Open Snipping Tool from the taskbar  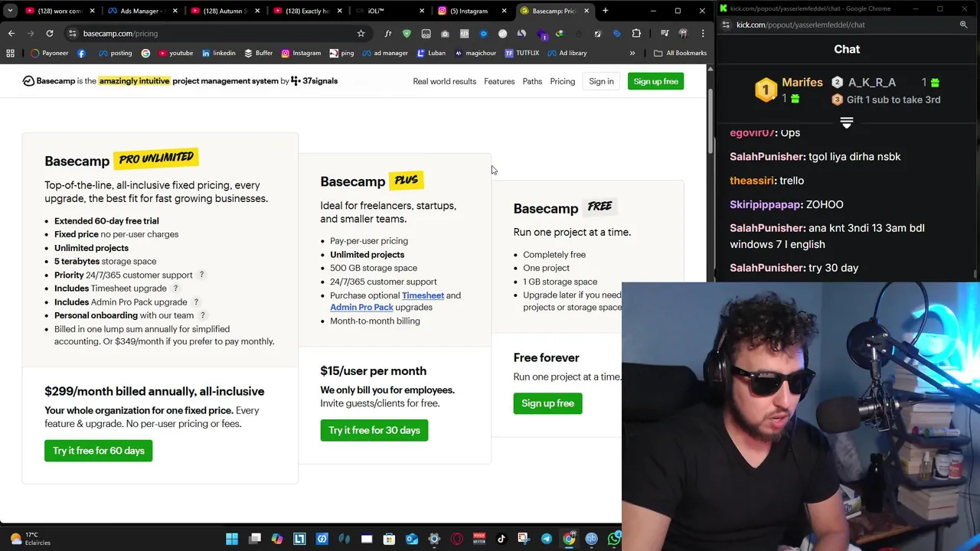click(524, 539)
